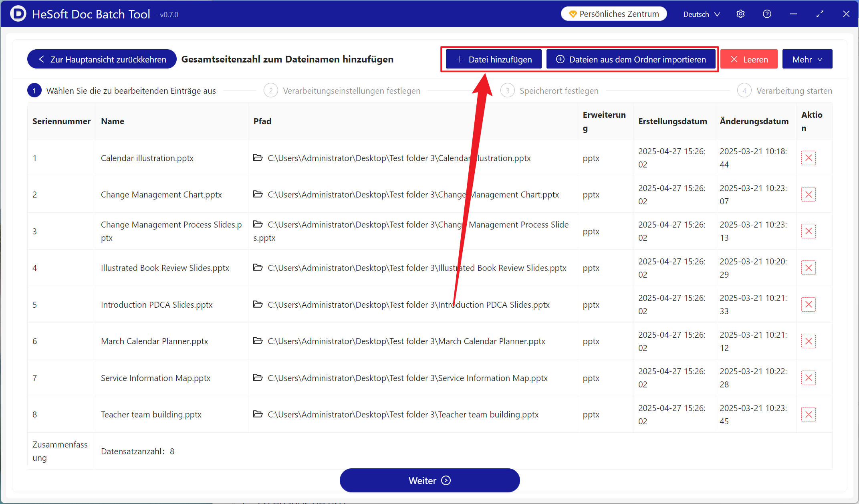The height and width of the screenshot is (504, 859).
Task: Remove March Calendar Planner row via X
Action: click(809, 341)
